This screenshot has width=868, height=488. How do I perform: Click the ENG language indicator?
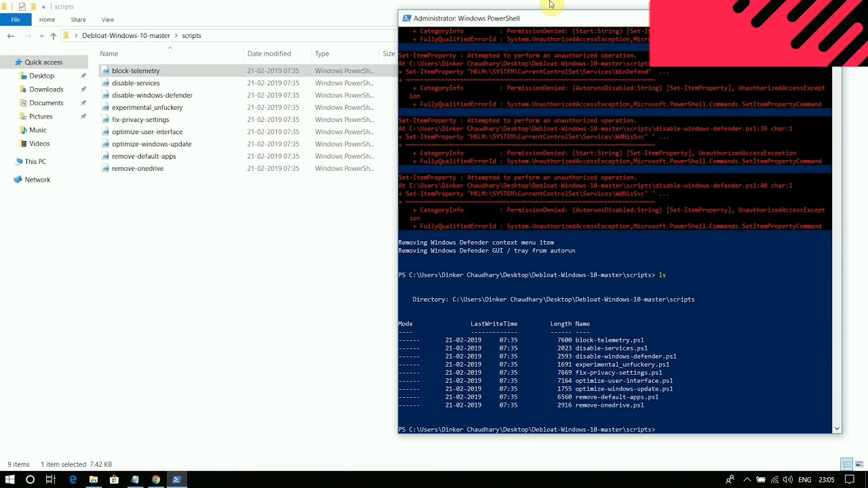tap(805, 479)
